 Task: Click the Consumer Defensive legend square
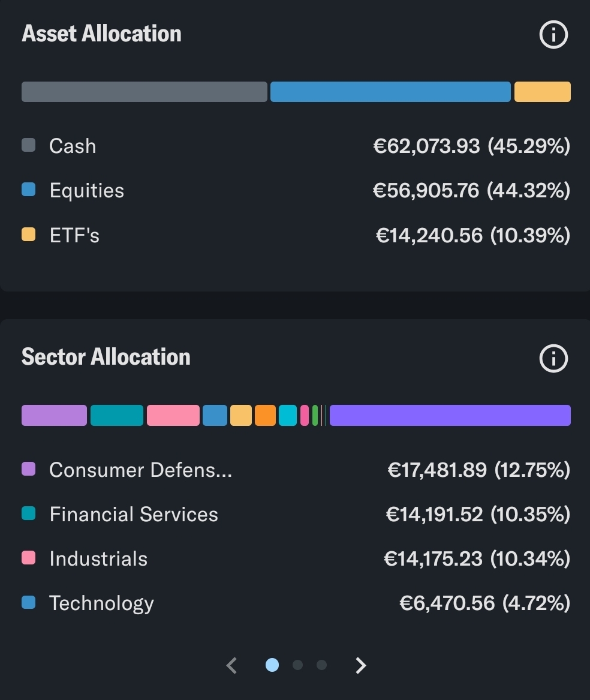click(28, 469)
